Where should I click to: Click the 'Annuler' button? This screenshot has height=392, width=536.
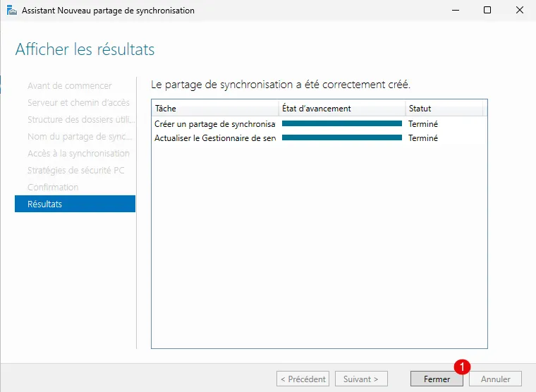click(x=495, y=379)
